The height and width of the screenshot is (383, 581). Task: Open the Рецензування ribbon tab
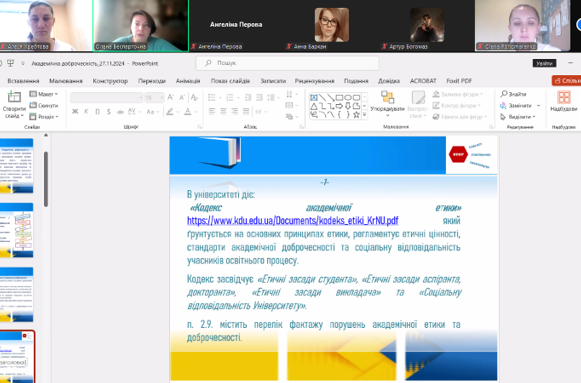pos(315,81)
